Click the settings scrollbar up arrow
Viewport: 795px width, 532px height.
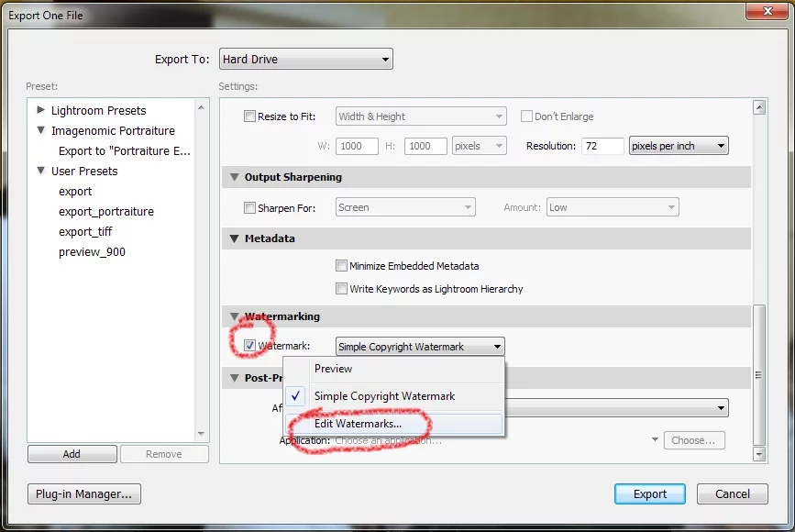(759, 107)
